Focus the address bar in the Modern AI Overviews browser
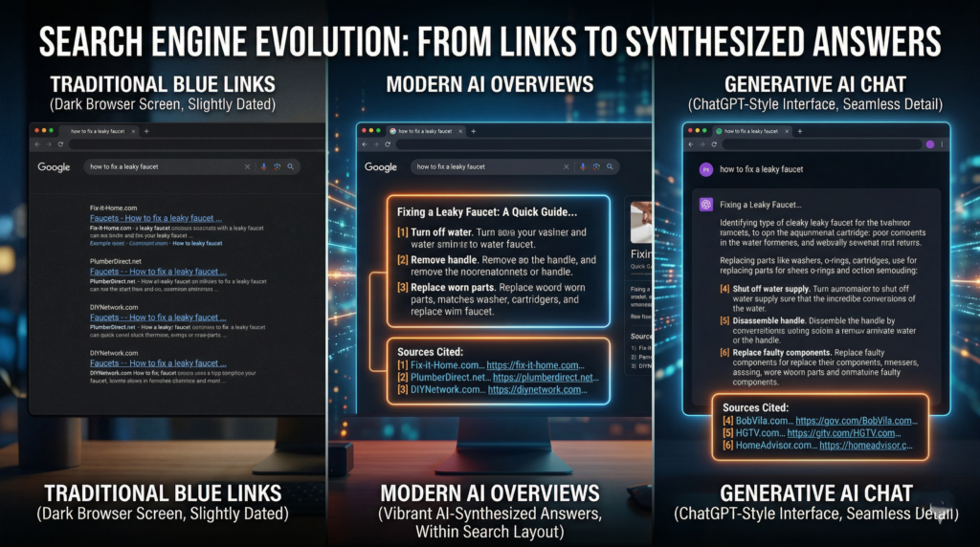This screenshot has height=547, width=980. coord(523,144)
